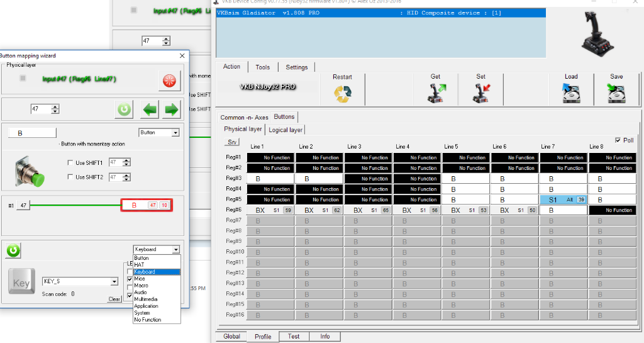Open the Settings tab

[297, 67]
